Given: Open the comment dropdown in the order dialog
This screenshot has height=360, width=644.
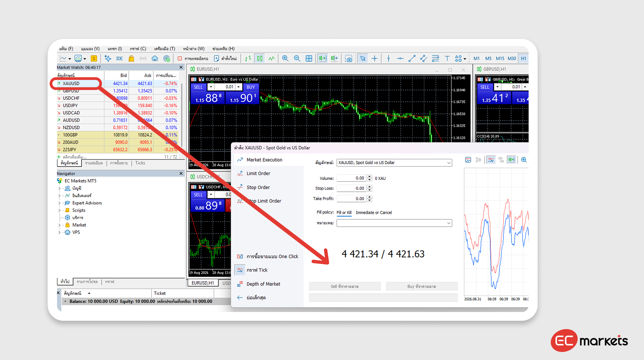Looking at the screenshot, I should coord(448,223).
